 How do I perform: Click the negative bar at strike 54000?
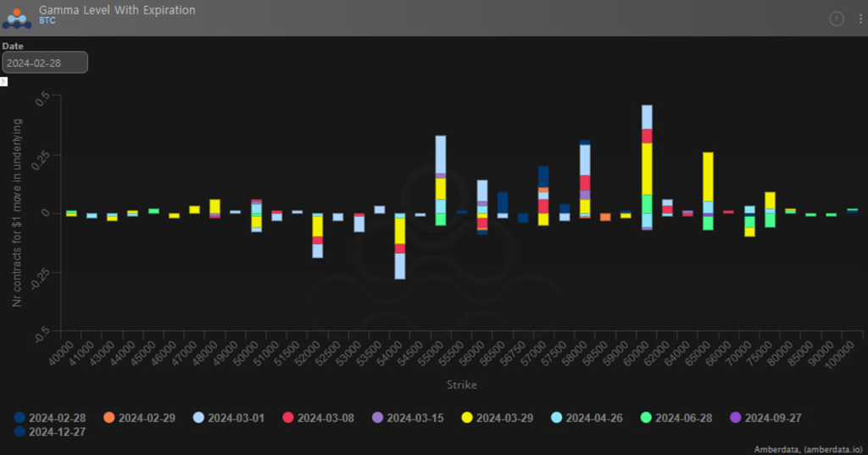(x=400, y=254)
